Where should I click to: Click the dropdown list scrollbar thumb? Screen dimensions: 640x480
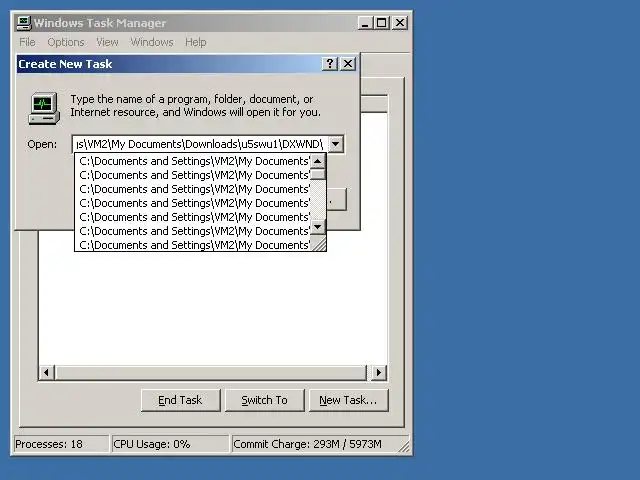318,174
